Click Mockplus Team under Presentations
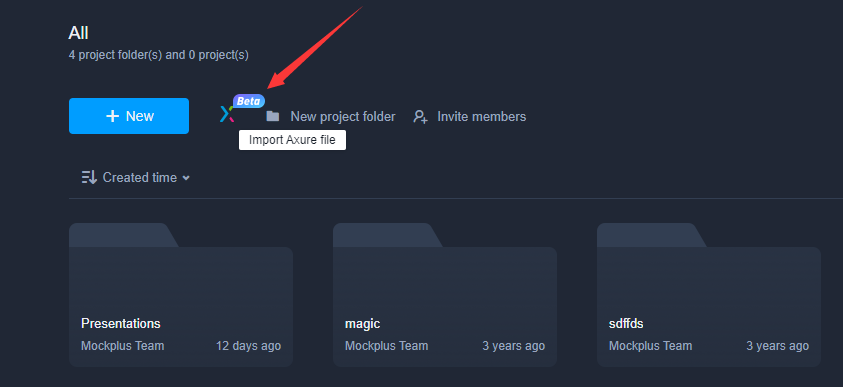The width and height of the screenshot is (843, 387). (123, 346)
